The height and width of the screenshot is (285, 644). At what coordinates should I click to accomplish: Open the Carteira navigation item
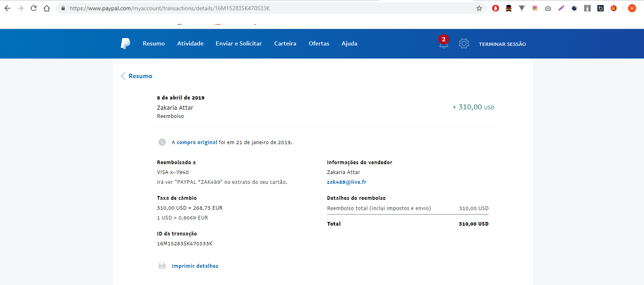pyautogui.click(x=285, y=43)
